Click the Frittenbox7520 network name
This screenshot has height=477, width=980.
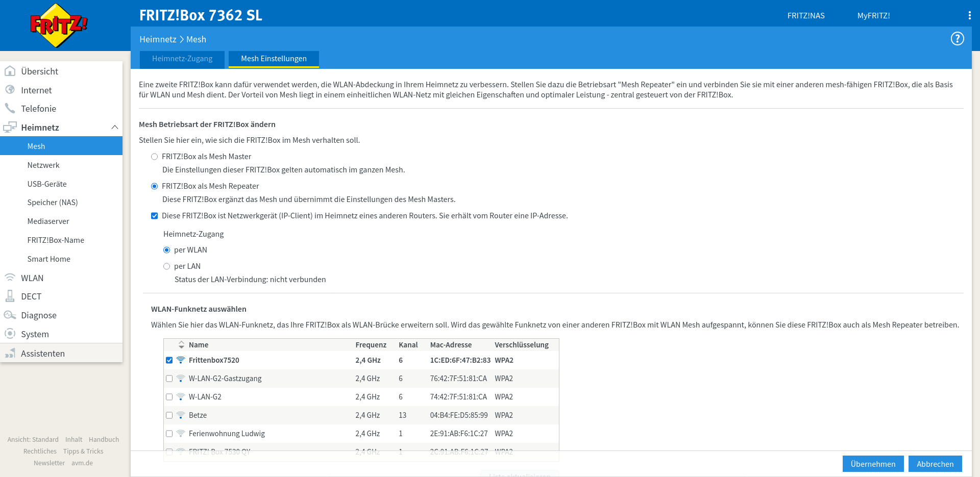tap(214, 360)
